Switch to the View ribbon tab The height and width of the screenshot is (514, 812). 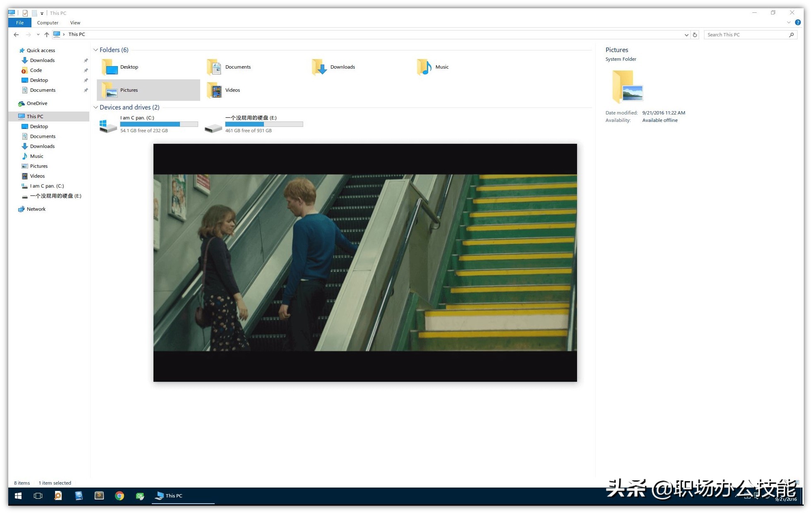coord(75,23)
